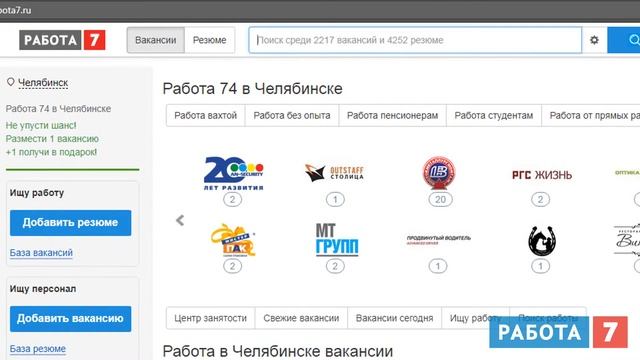
Task: Open the МТ Групп company logo
Action: point(337,240)
